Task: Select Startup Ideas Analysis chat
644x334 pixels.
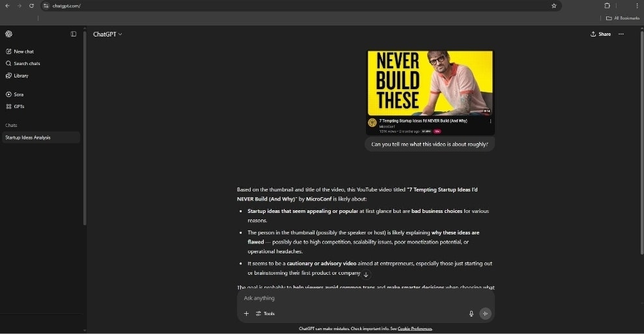Action: [41, 137]
